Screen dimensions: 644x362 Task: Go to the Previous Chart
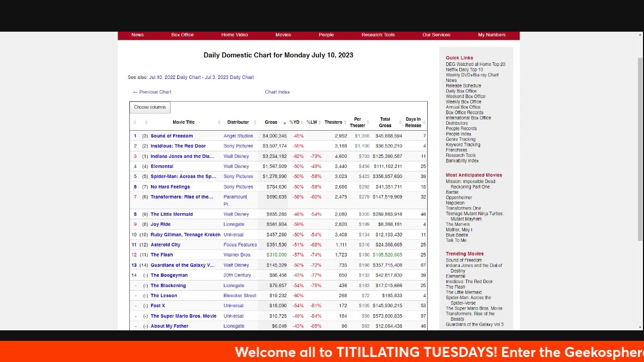coord(152,92)
